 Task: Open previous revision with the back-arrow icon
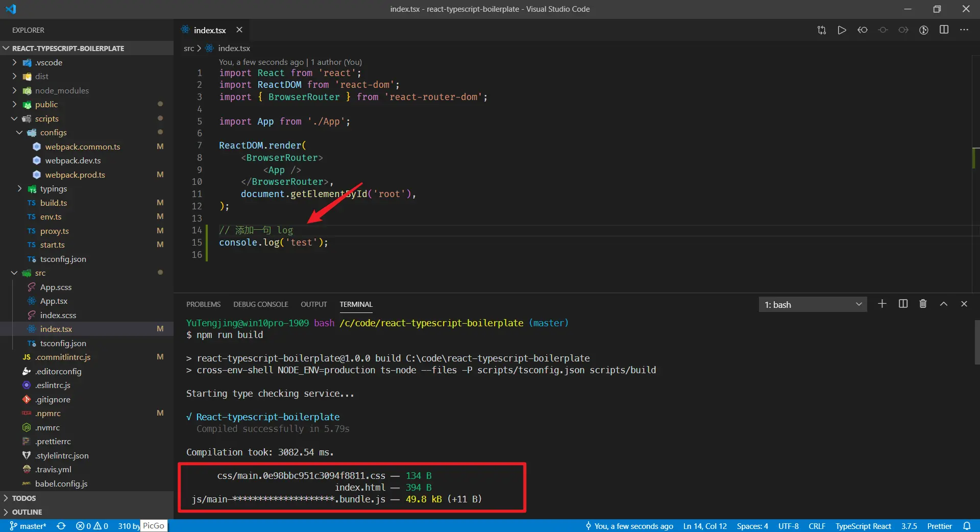coord(862,30)
